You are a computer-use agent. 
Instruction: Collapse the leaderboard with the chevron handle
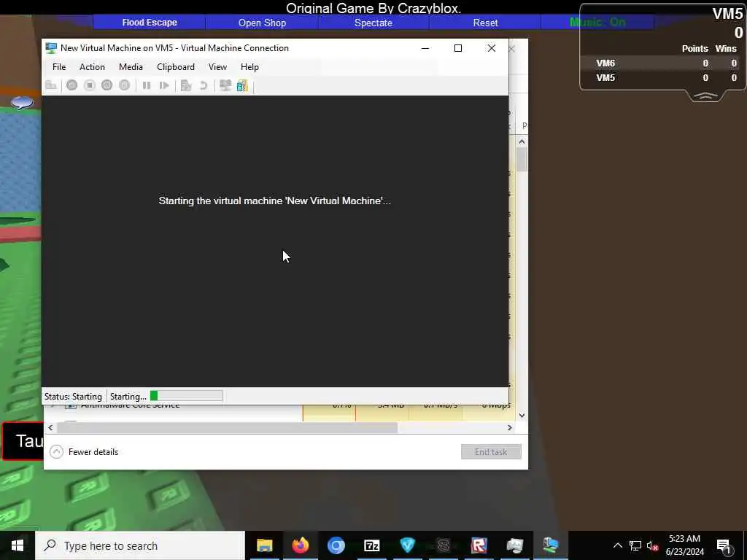point(705,96)
